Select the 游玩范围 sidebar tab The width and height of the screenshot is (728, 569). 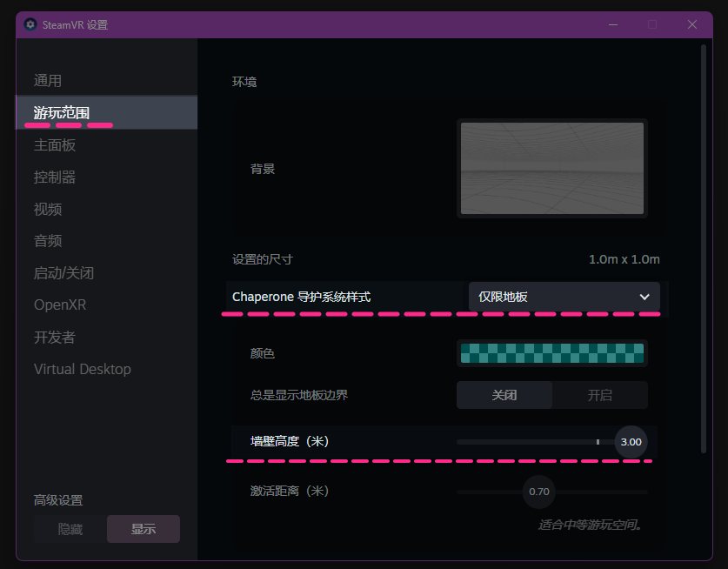tap(106, 113)
